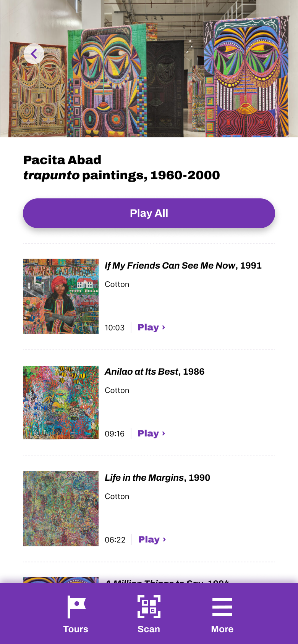The image size is (298, 644).
Task: Open the An American Dream artwork thumbnail
Action: point(61,296)
